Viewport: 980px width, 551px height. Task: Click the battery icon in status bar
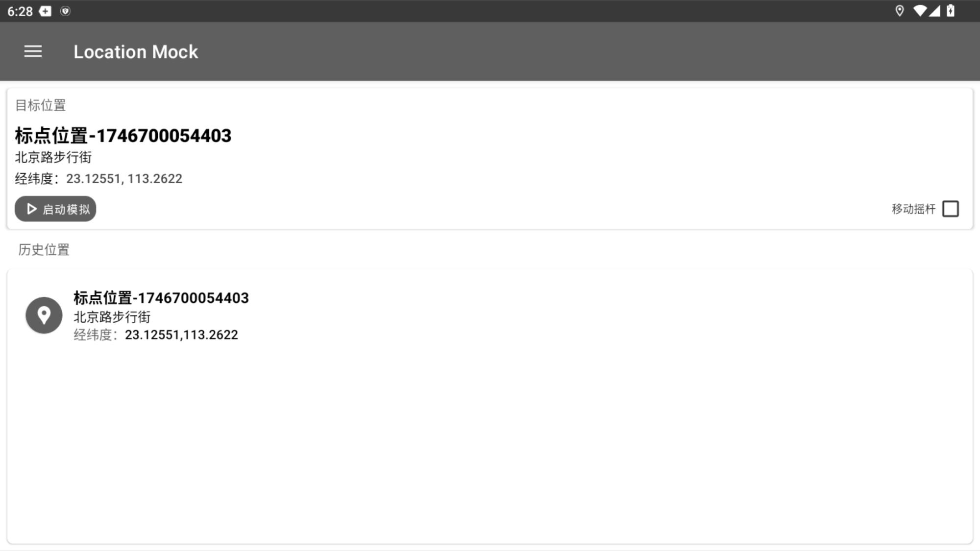click(x=951, y=11)
